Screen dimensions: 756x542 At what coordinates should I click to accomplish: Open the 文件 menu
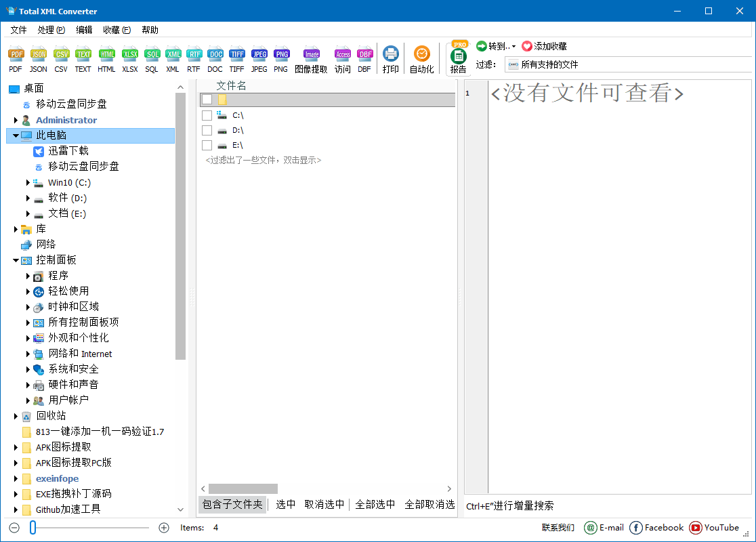(19, 30)
